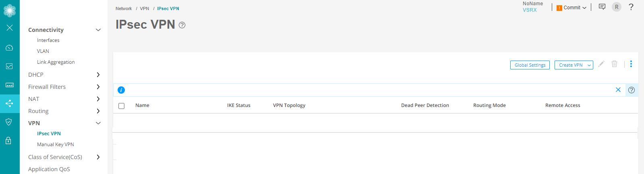Viewport: 644px width, 174px height.
Task: Open the dashboard gauge icon in sidebar
Action: (10, 48)
